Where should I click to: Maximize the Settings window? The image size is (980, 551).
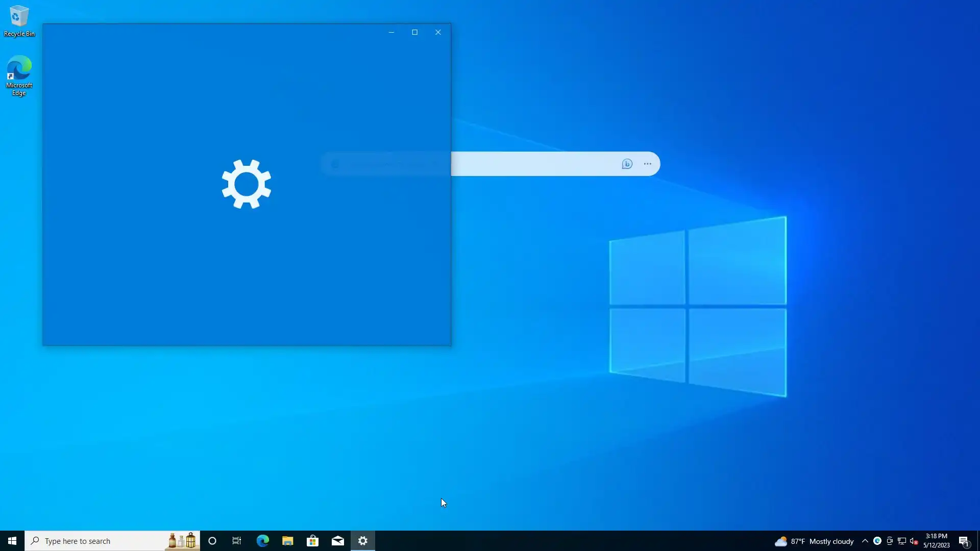coord(414,32)
